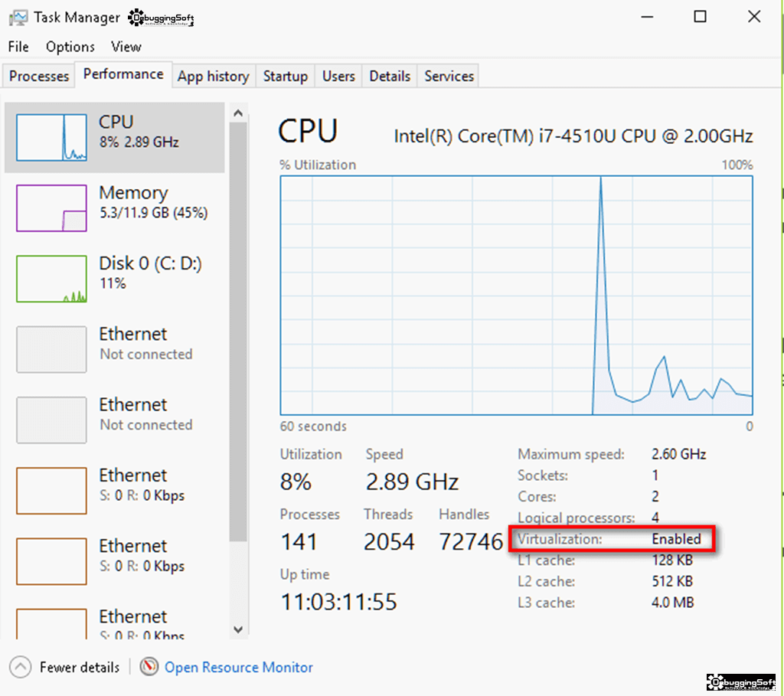Collapse view with the Fewer details button
The height and width of the screenshot is (696, 784).
coord(64,667)
